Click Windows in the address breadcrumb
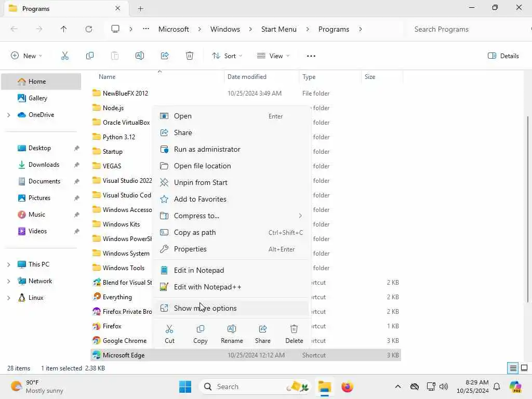Viewport: 532px width, 399px height. tap(225, 29)
